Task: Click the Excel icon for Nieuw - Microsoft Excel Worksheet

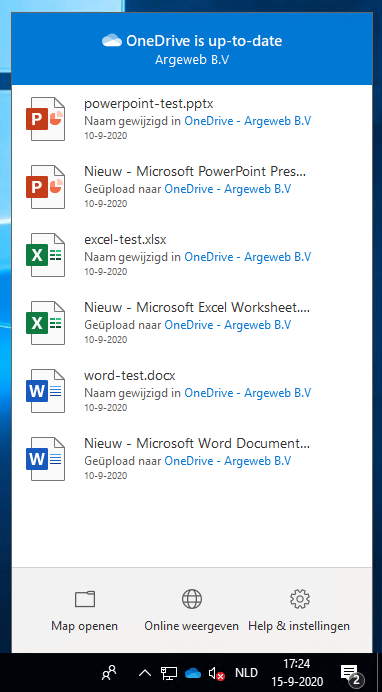Action: pos(45,323)
